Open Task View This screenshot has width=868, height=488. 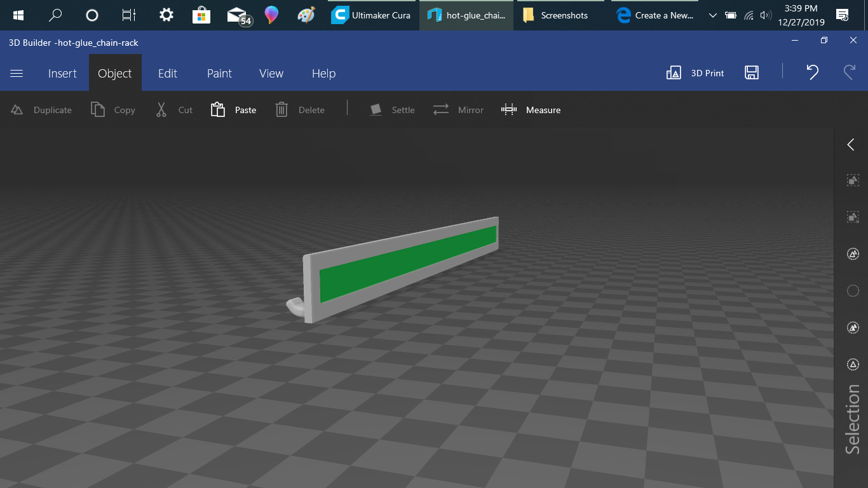pyautogui.click(x=129, y=15)
